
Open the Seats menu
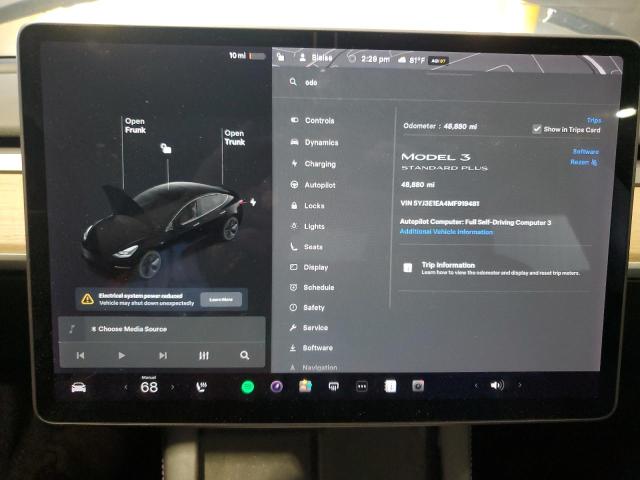pos(307,247)
